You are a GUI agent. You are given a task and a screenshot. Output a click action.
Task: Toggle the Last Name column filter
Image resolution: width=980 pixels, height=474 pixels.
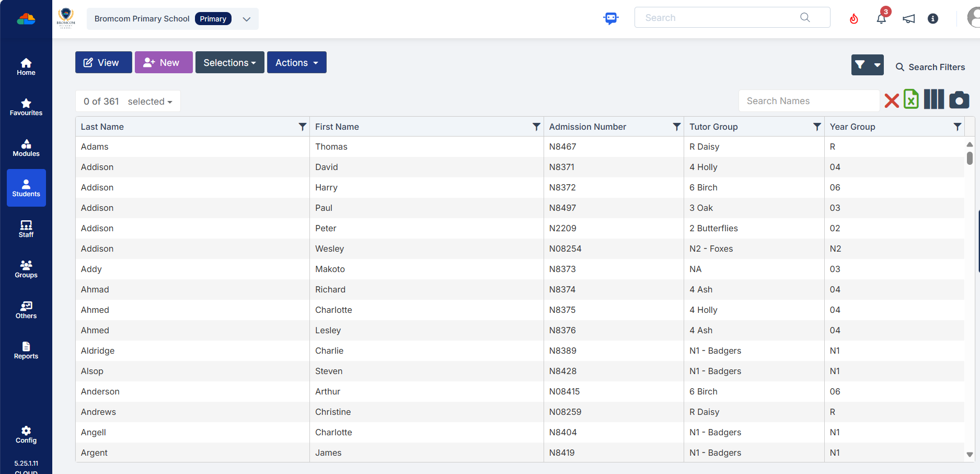pyautogui.click(x=302, y=127)
